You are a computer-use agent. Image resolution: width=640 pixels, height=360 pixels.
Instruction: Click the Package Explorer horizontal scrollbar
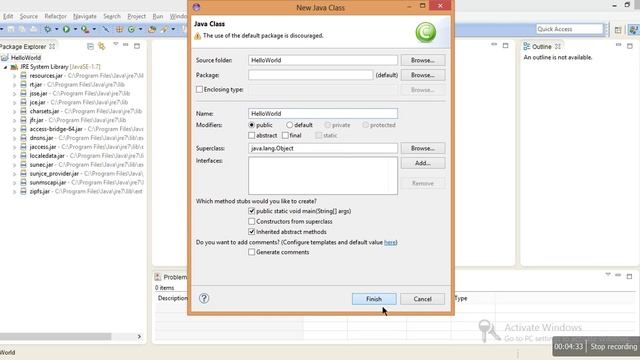(56, 336)
